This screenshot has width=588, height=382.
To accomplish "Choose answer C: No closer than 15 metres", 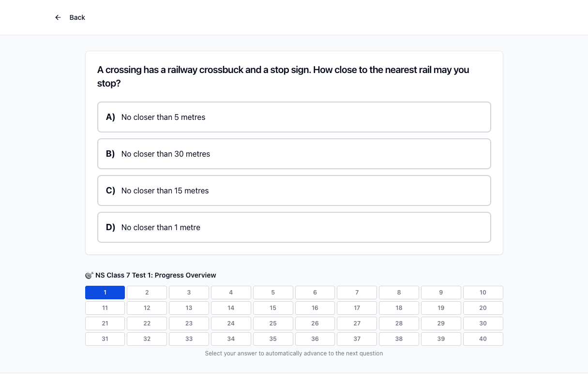I will pos(294,191).
